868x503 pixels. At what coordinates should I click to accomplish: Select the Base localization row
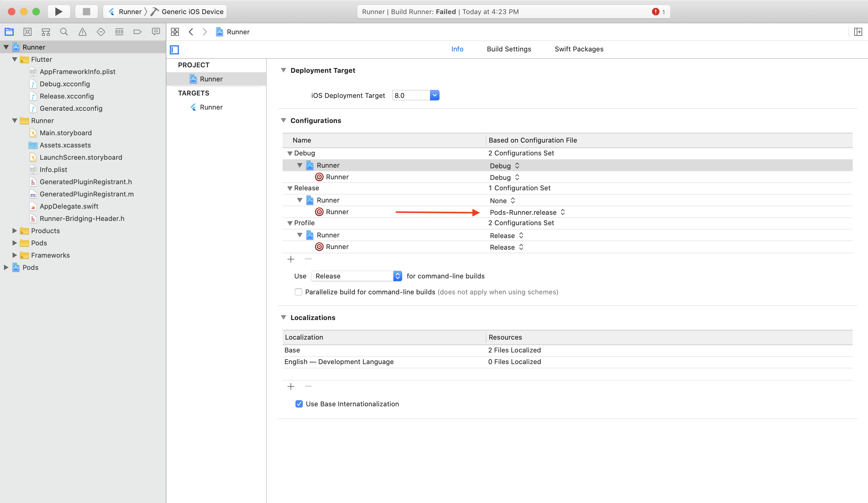click(x=567, y=350)
